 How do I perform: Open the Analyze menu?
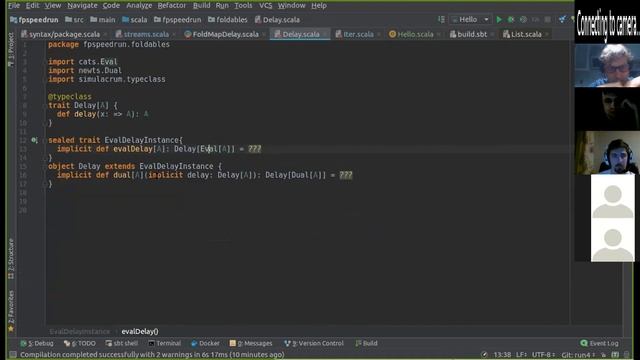[139, 6]
